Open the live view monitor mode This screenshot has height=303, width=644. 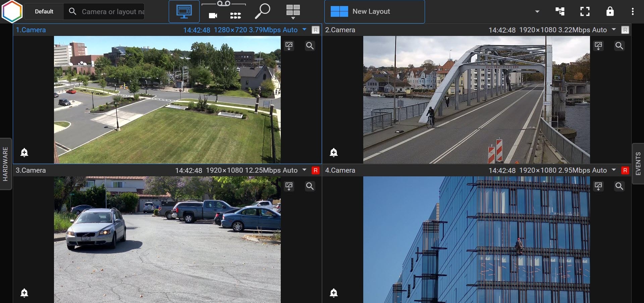[184, 12]
